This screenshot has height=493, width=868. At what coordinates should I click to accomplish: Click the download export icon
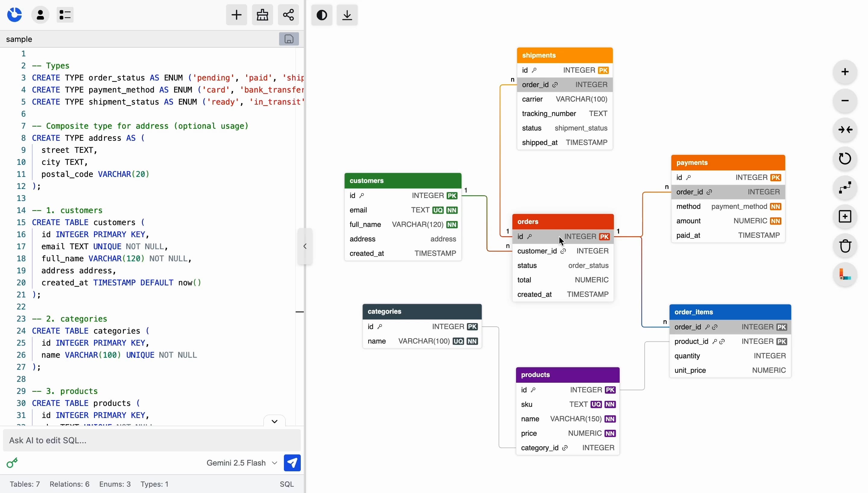coord(347,15)
